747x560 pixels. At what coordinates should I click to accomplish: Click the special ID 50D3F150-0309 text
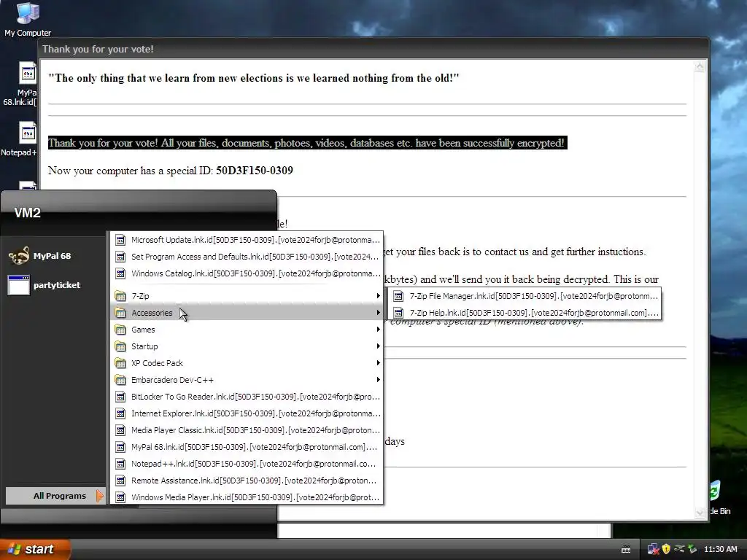pos(255,171)
